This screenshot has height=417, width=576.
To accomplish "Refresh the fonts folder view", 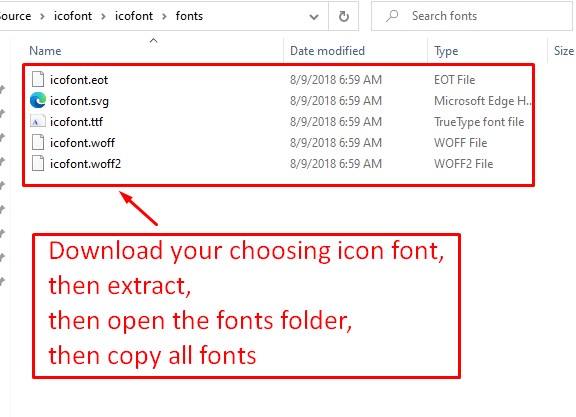I will pos(343,16).
